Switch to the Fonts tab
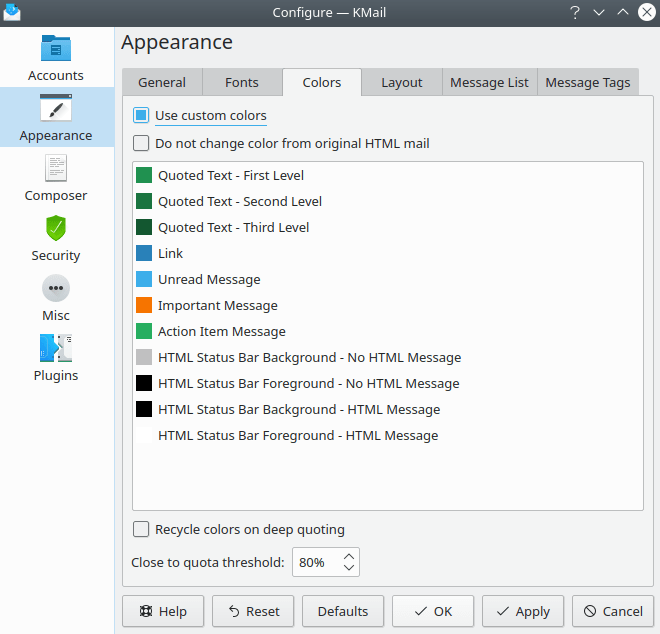The height and width of the screenshot is (634, 660). (242, 82)
